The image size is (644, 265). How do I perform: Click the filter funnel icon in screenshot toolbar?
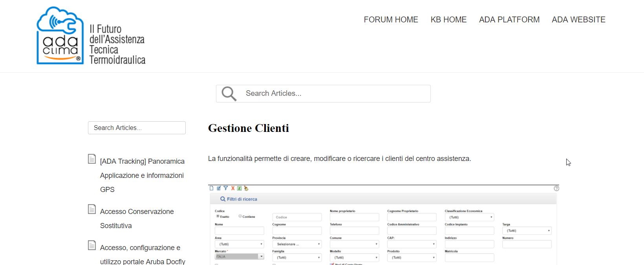[x=226, y=188]
